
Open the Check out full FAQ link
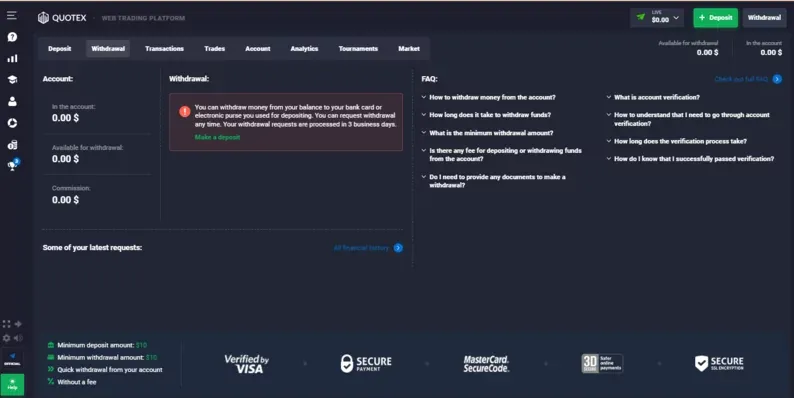[741, 79]
